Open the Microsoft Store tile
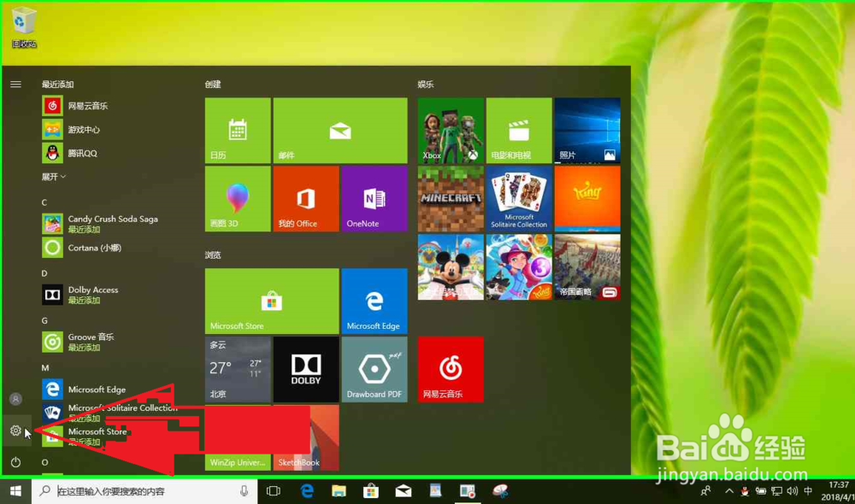855x504 pixels. [271, 301]
